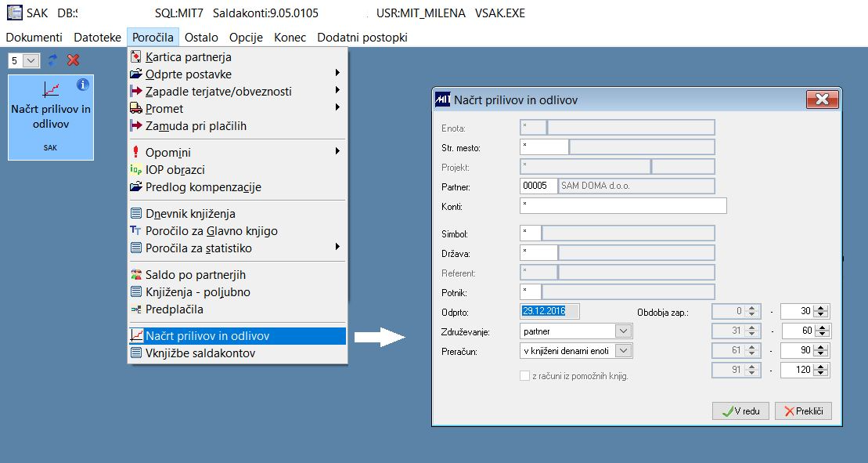Image resolution: width=868 pixels, height=463 pixels.
Task: Click the Str. mesto code field
Action: point(544,146)
